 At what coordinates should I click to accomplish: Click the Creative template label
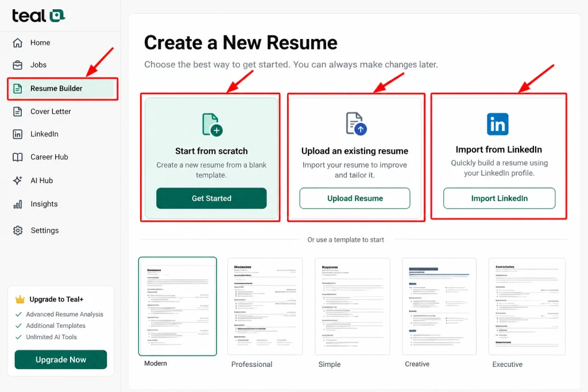(417, 364)
